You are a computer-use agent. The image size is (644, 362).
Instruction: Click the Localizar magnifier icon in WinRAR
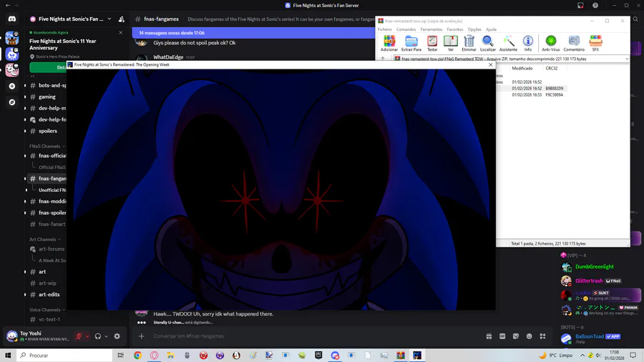click(487, 43)
